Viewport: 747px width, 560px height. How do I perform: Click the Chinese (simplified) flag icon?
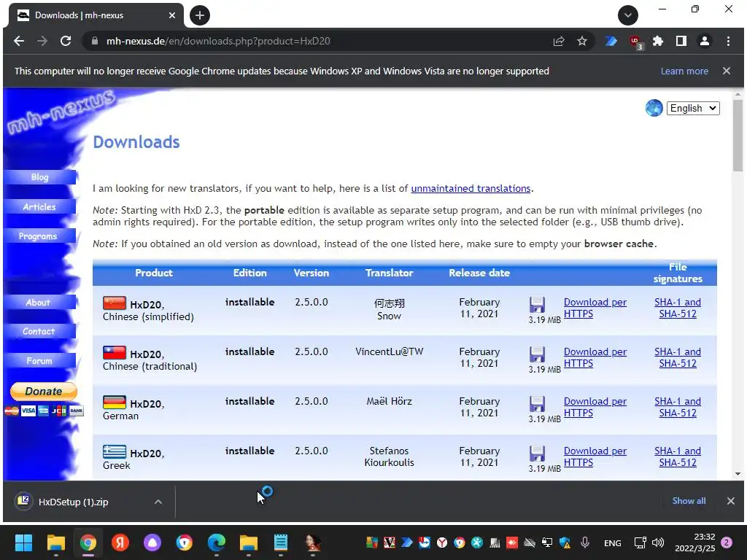click(x=115, y=303)
